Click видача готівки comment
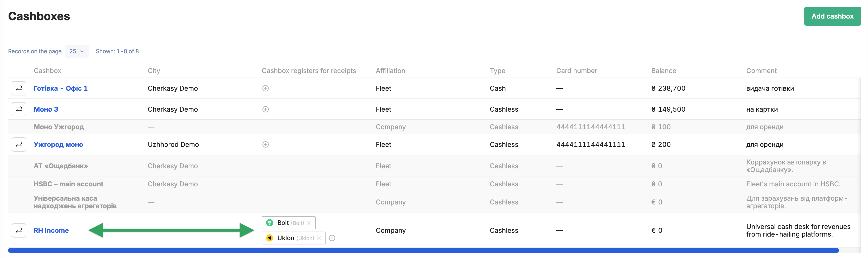The width and height of the screenshot is (868, 258). coord(770,89)
